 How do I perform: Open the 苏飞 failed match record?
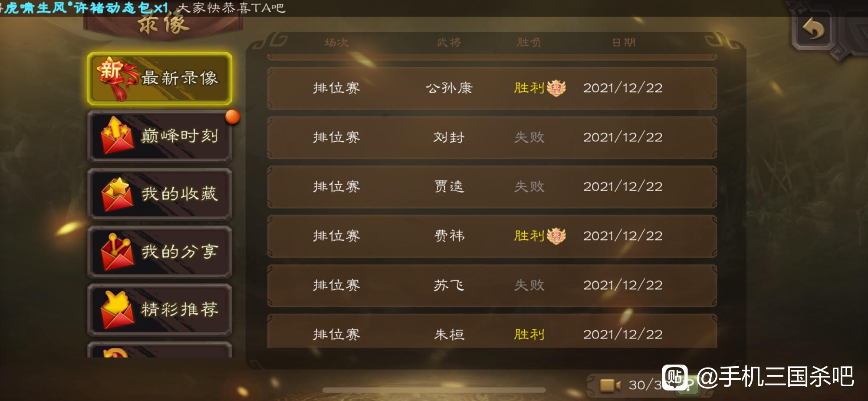[492, 285]
